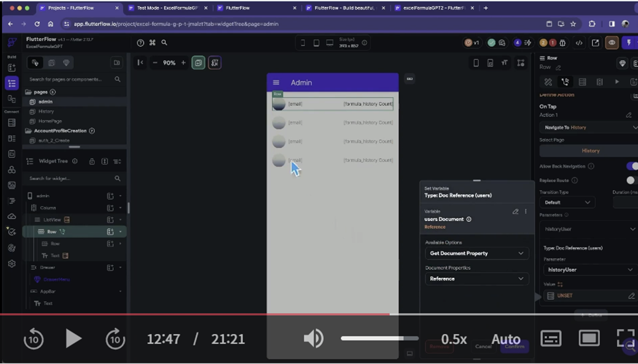Open a new browser tab
The height and width of the screenshot is (364, 638).
point(486,8)
